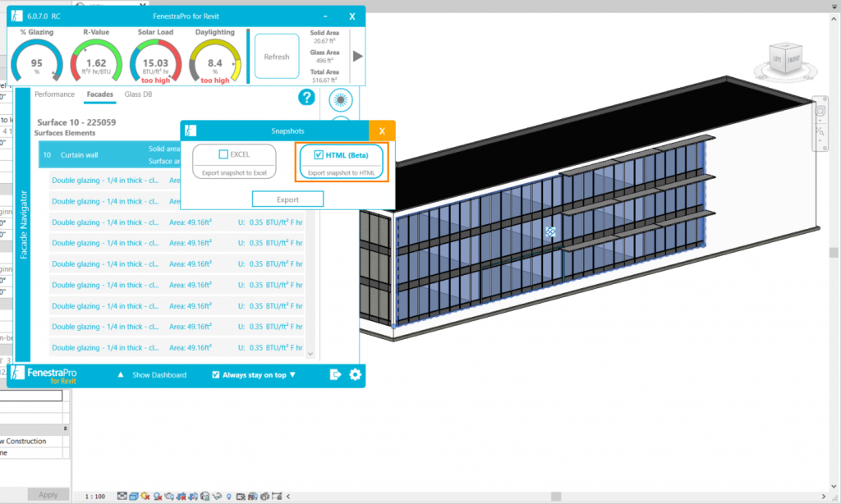Click the FRONT face of ViewCube
The width and height of the screenshot is (841, 504).
(793, 60)
